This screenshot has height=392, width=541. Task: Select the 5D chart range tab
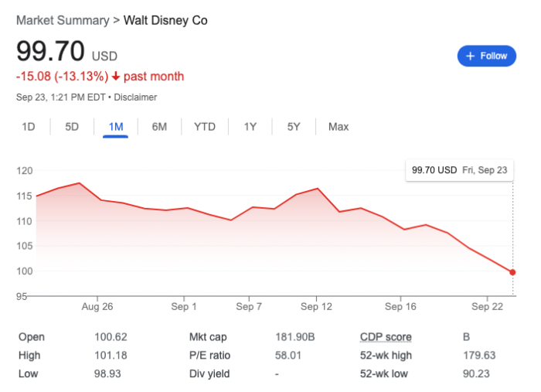pos(72,127)
